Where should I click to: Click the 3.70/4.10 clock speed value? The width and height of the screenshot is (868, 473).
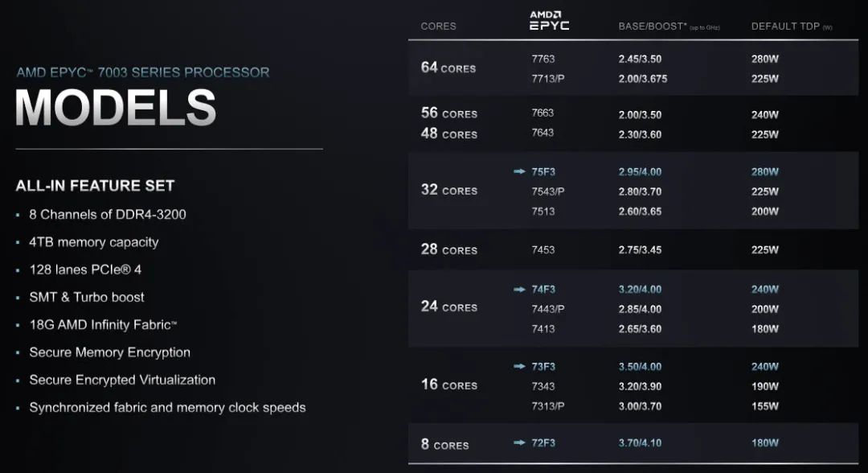click(640, 442)
